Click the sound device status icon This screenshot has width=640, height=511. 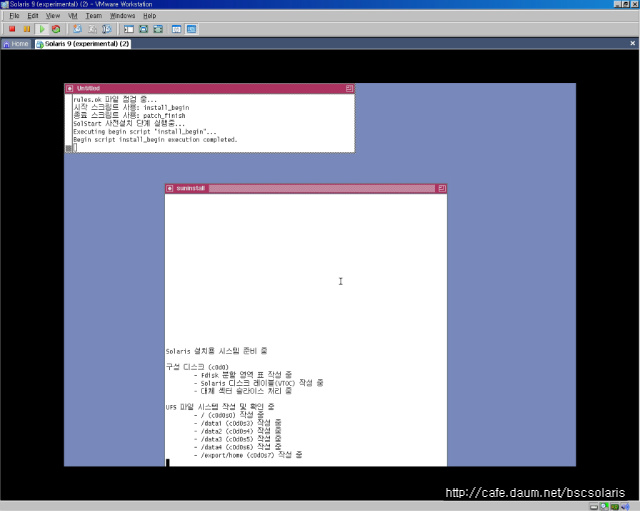pyautogui.click(x=625, y=507)
